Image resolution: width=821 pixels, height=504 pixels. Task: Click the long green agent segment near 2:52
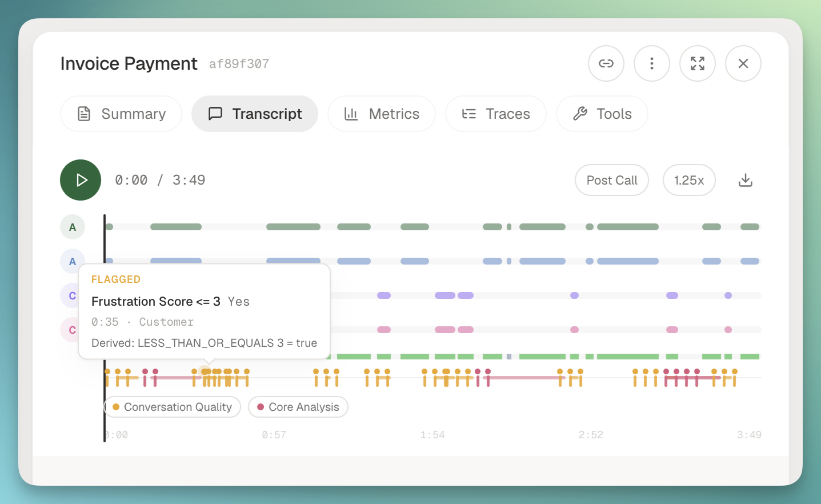pos(628,227)
